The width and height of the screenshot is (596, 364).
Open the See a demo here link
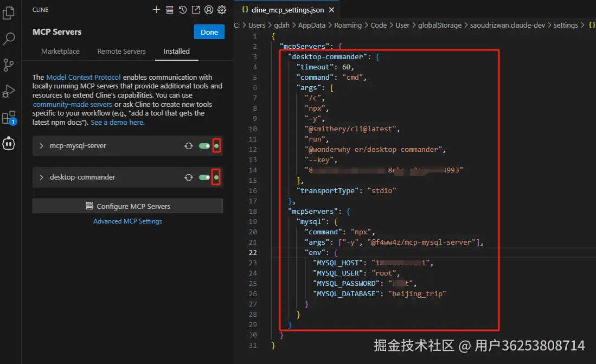click(x=118, y=123)
